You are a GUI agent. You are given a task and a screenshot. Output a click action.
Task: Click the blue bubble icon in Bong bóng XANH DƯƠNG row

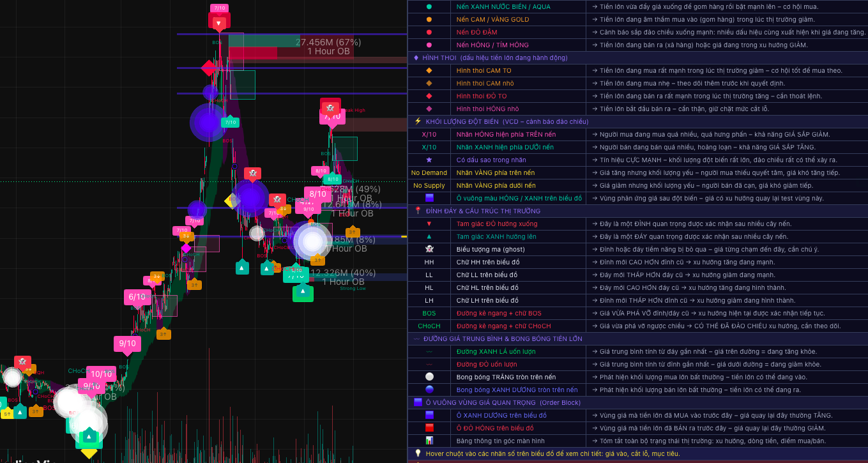click(429, 390)
